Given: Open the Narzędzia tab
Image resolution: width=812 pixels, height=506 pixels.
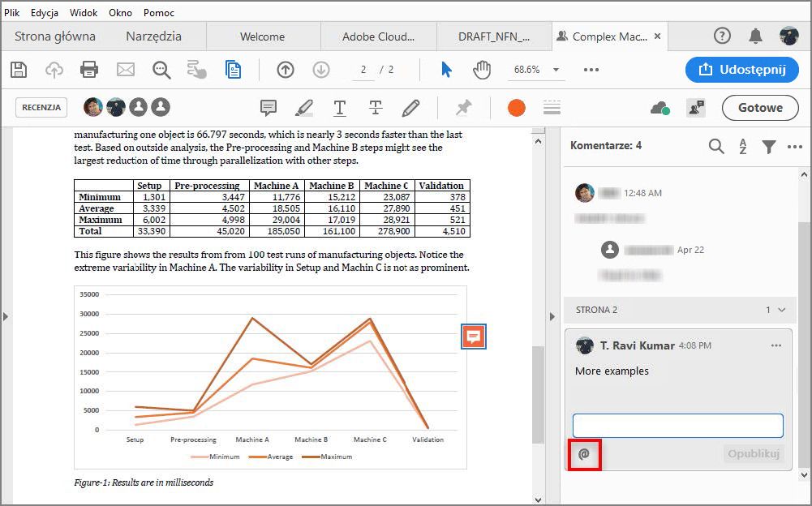Looking at the screenshot, I should click(x=154, y=36).
